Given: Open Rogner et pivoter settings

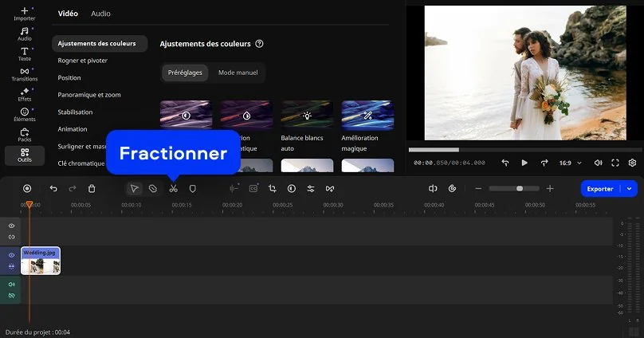Looking at the screenshot, I should click(83, 61).
